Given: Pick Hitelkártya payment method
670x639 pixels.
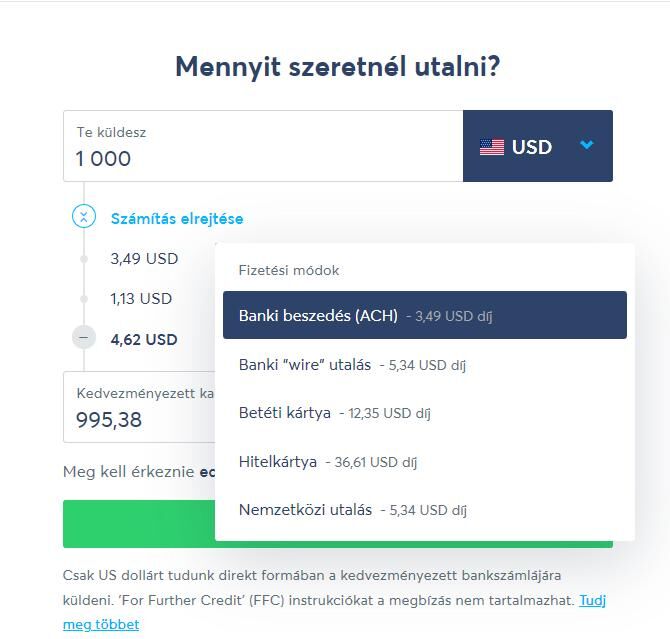Looking at the screenshot, I should point(425,462).
